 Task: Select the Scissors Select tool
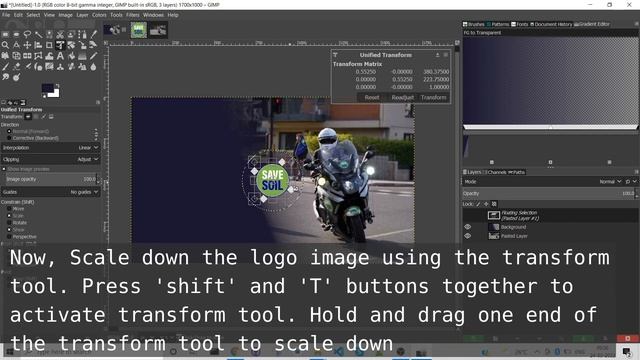point(60,34)
